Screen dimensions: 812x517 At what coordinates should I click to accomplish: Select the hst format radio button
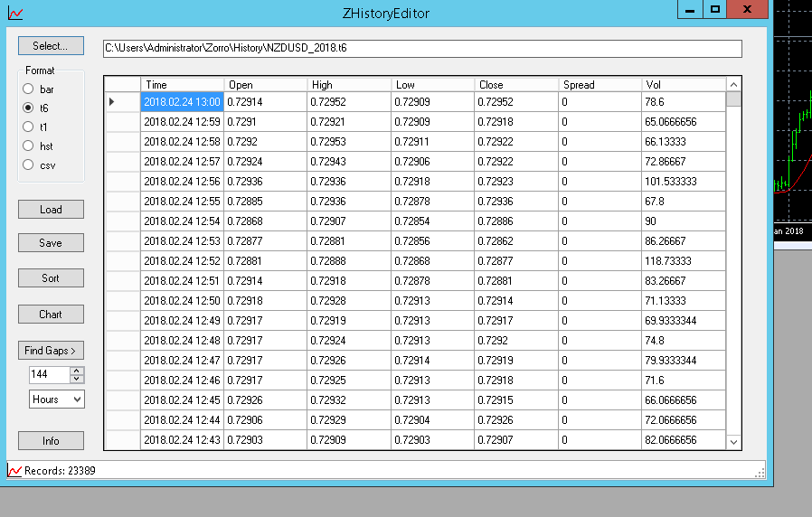[28, 146]
